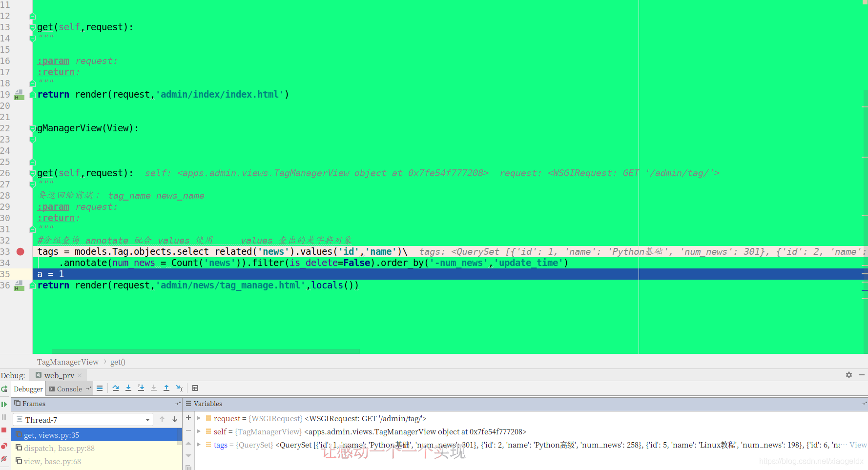Screen dimensions: 868x470
Task: Move watch up arrow
Action: pyautogui.click(x=188, y=443)
